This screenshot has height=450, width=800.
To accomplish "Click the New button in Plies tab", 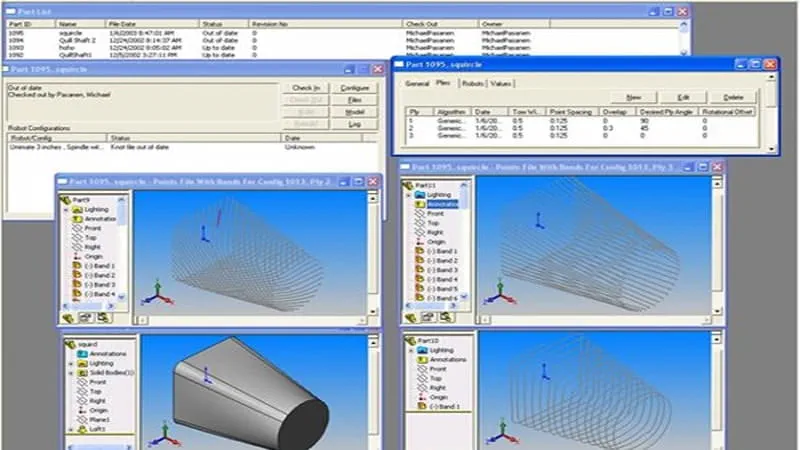I will [633, 97].
